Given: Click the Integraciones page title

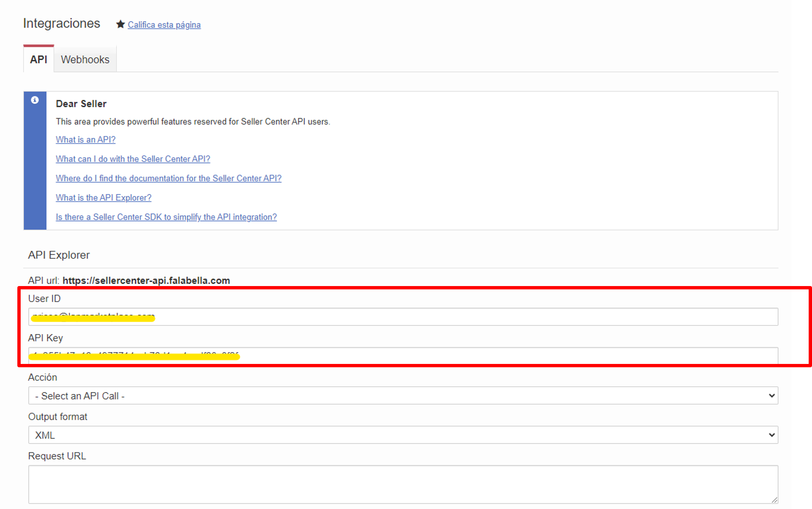Looking at the screenshot, I should point(62,23).
